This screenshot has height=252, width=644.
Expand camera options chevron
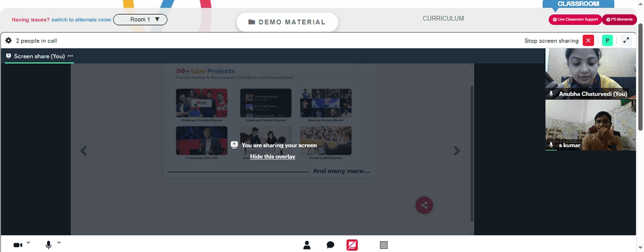[x=28, y=242]
